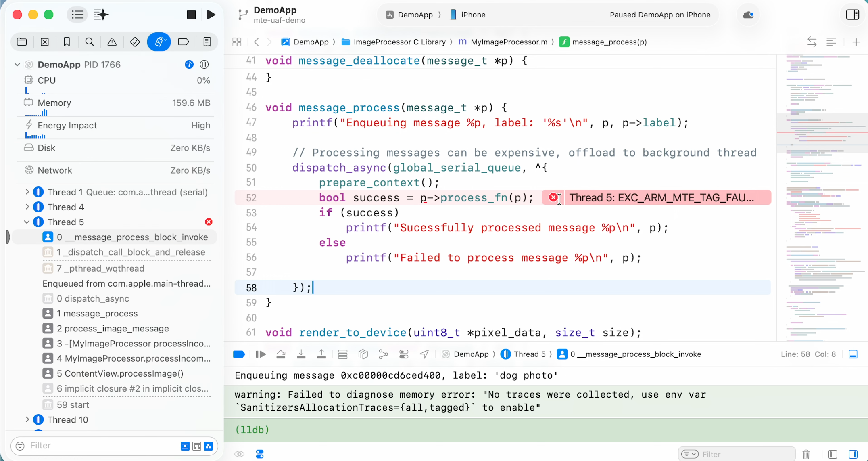The height and width of the screenshot is (461, 868).
Task: Select frame 0 __message_process_block_invoke
Action: pyautogui.click(x=115, y=237)
